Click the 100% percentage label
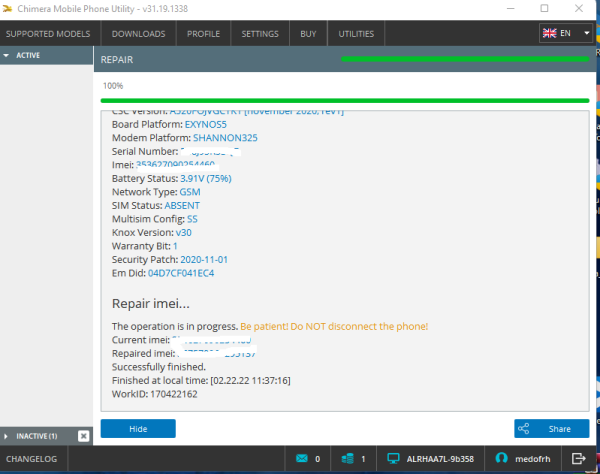600x474 pixels. coord(113,86)
